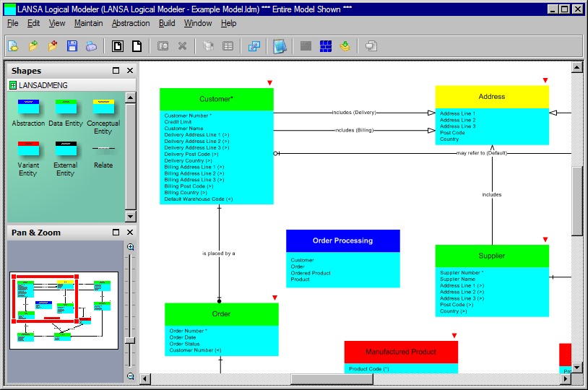Click the diagram vertical scroll up arrow
588x390 pixels.
[576, 67]
